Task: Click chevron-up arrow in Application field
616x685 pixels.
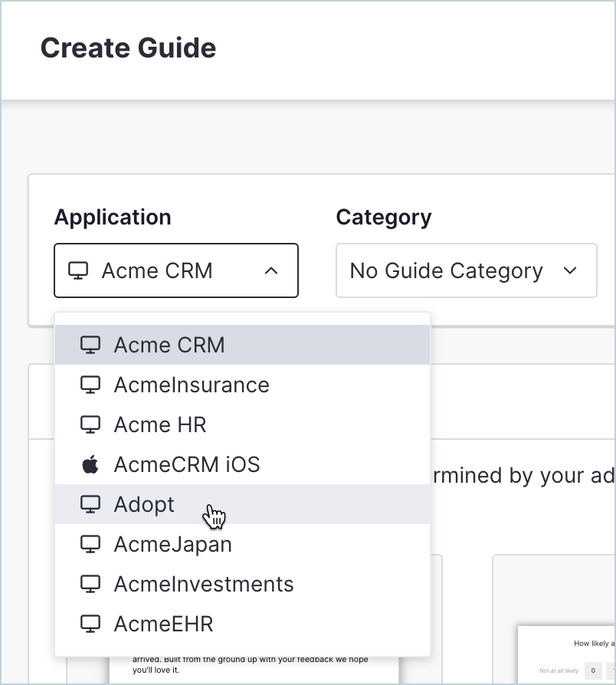Action: pyautogui.click(x=271, y=270)
